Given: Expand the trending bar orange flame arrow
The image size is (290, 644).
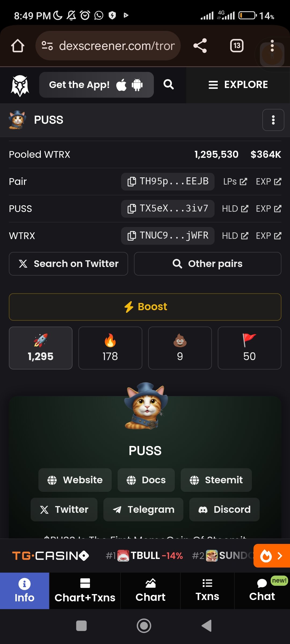Looking at the screenshot, I should [272, 555].
